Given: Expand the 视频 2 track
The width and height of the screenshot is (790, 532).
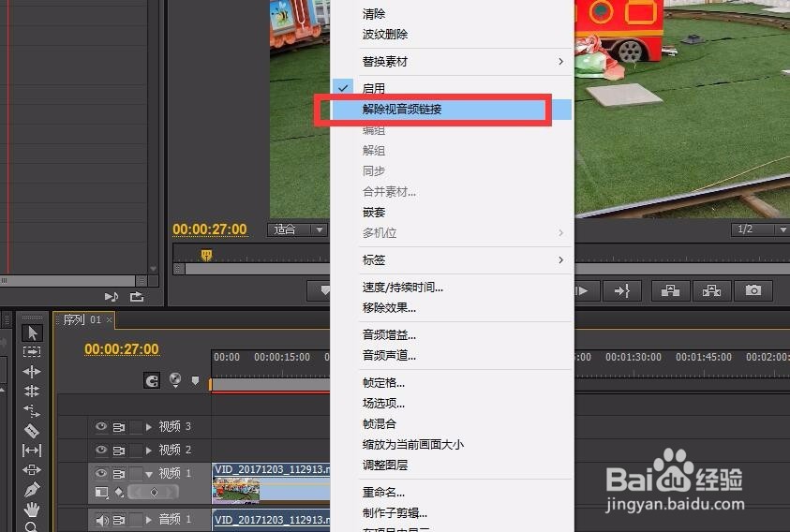Looking at the screenshot, I should pos(149,450).
